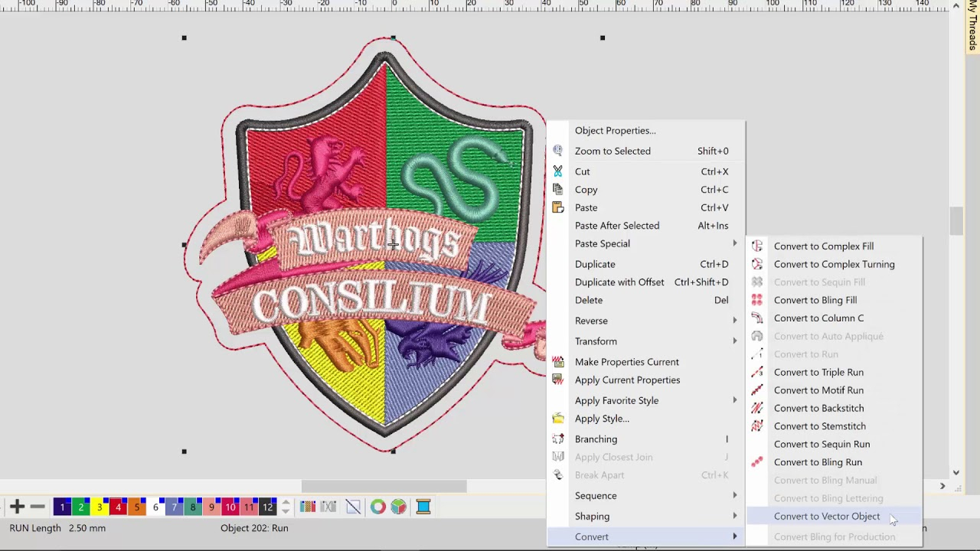Click the thread spool icon

[x=423, y=507]
